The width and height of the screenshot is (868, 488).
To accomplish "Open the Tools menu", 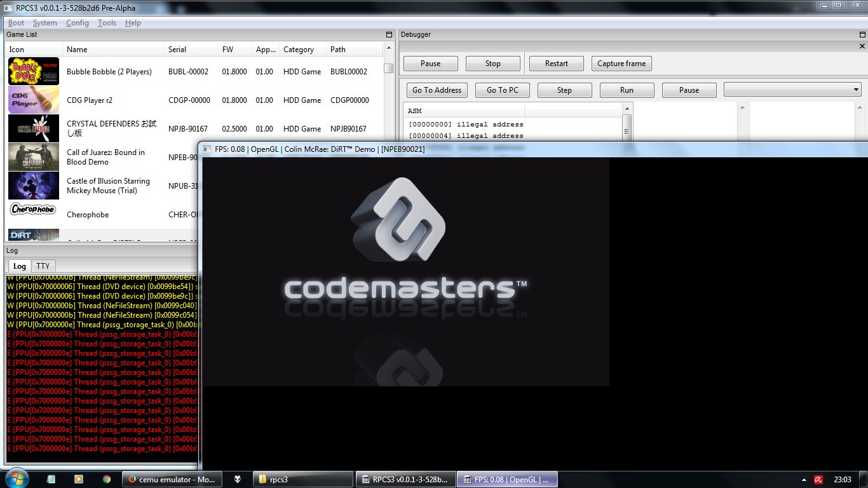I will (x=107, y=23).
